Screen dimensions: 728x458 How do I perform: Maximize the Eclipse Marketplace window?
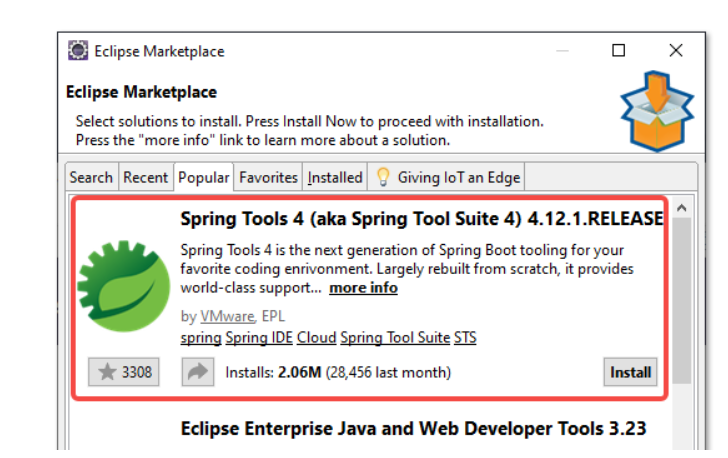618,50
